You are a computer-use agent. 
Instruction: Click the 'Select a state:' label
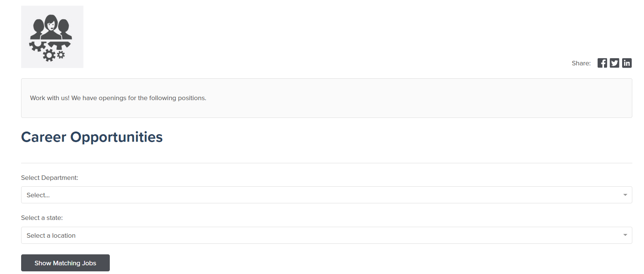tap(42, 218)
